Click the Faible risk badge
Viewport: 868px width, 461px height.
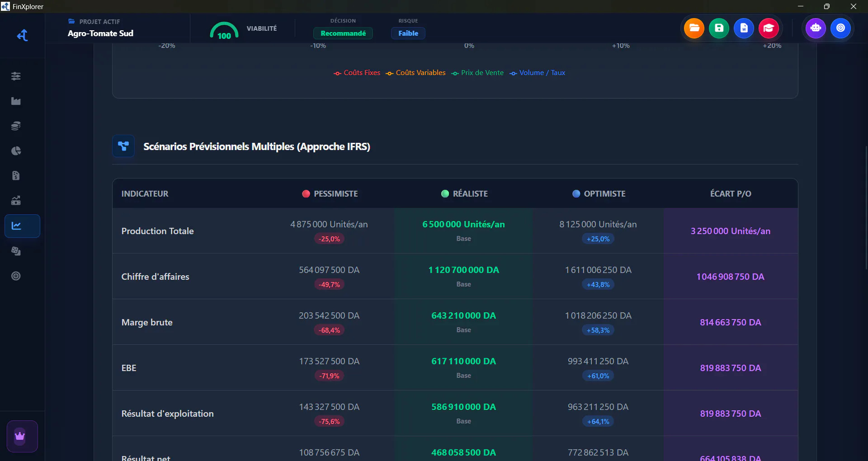pos(408,33)
